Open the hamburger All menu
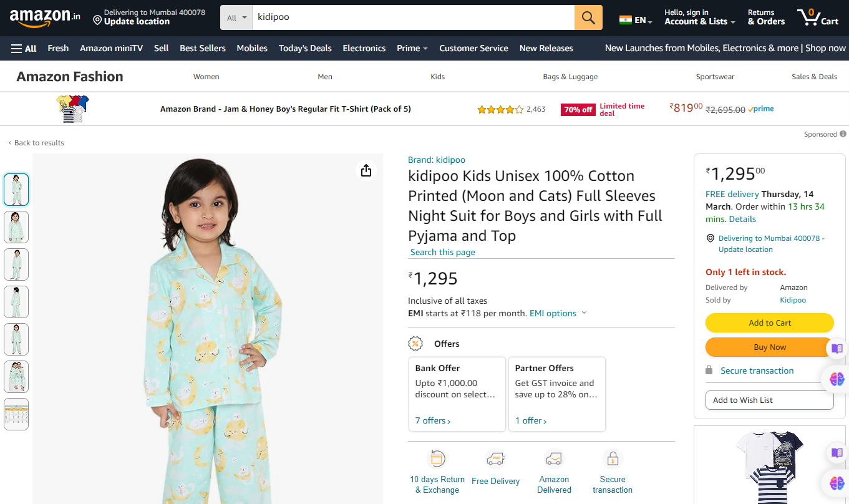The height and width of the screenshot is (504, 849). [x=24, y=48]
